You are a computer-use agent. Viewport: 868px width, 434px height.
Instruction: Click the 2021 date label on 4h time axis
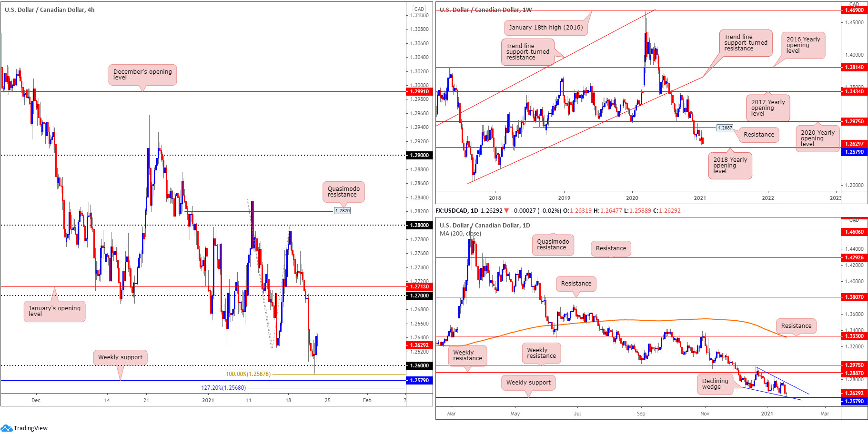click(208, 400)
